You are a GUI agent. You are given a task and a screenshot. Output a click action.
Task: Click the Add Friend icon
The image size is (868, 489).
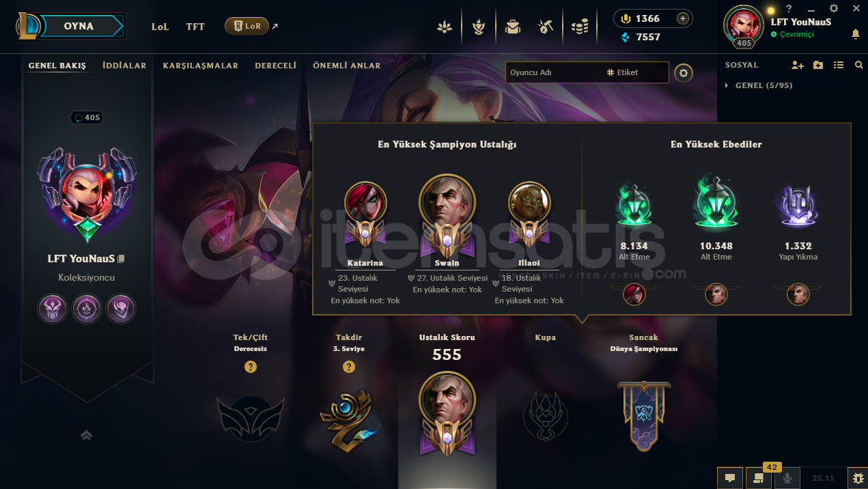click(x=798, y=65)
